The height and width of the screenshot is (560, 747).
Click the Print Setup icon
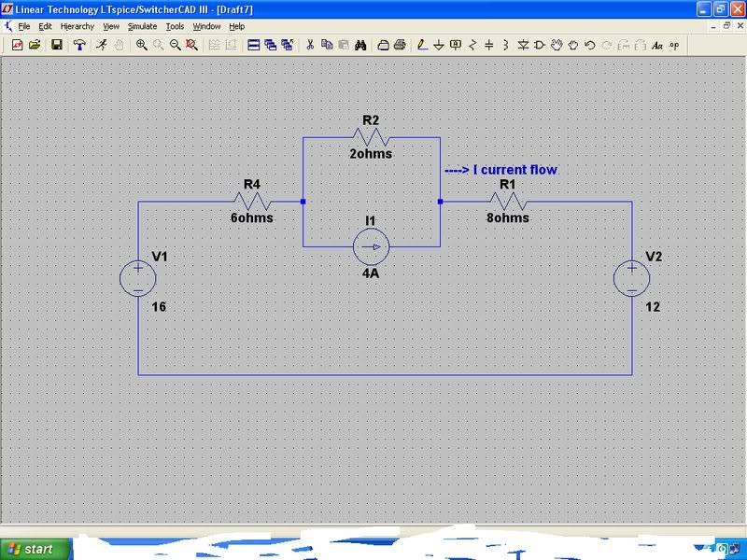click(x=383, y=45)
